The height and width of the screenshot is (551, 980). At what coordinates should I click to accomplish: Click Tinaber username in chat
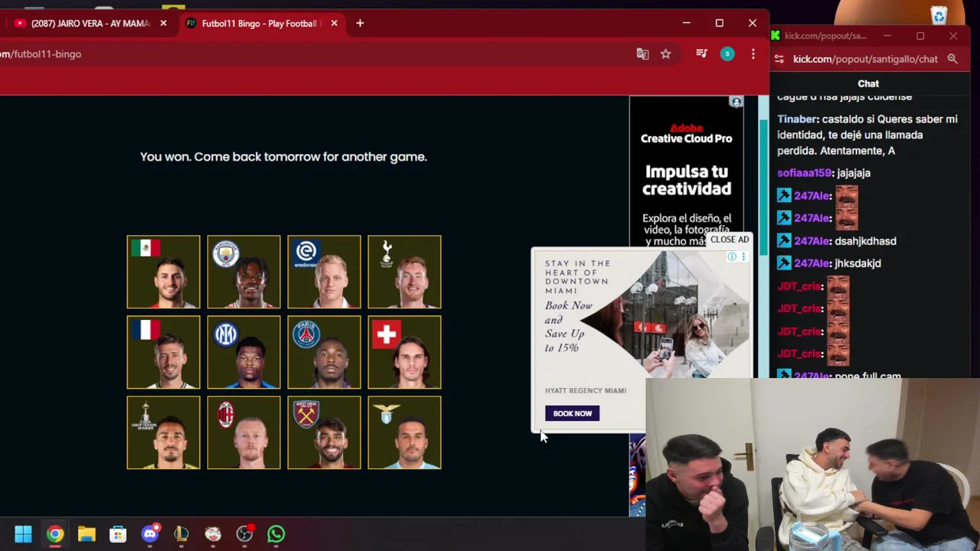pyautogui.click(x=797, y=119)
